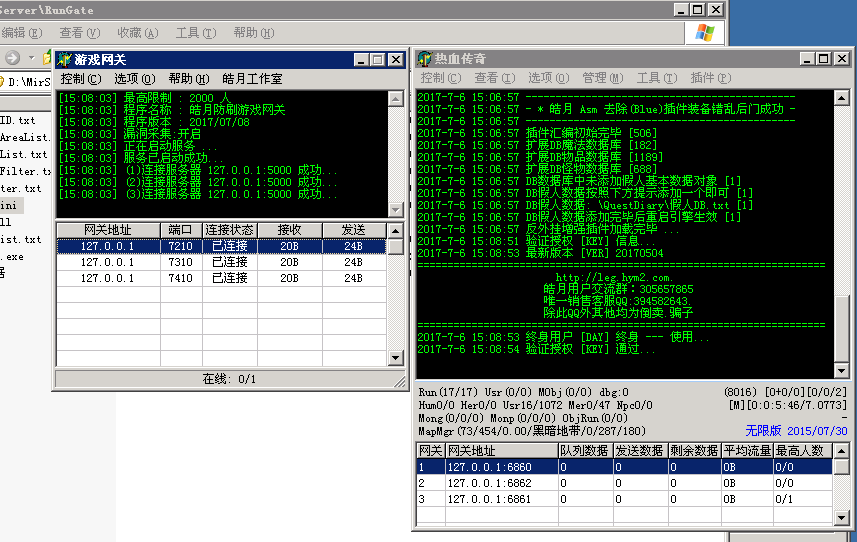
Task: Click down arrow of 热血传奇 table scrollbar
Action: click(x=842, y=517)
